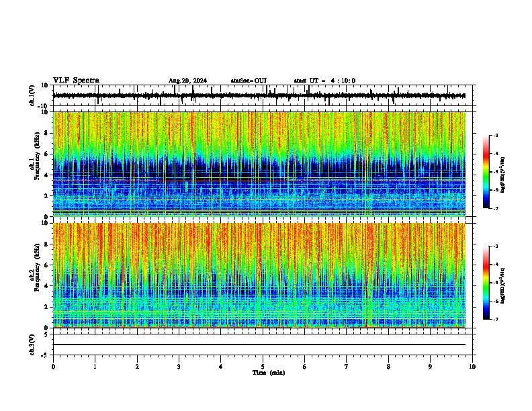This screenshot has height=411, width=532.
Task: Click the time-axis tick label "3"
Action: pyautogui.click(x=179, y=367)
